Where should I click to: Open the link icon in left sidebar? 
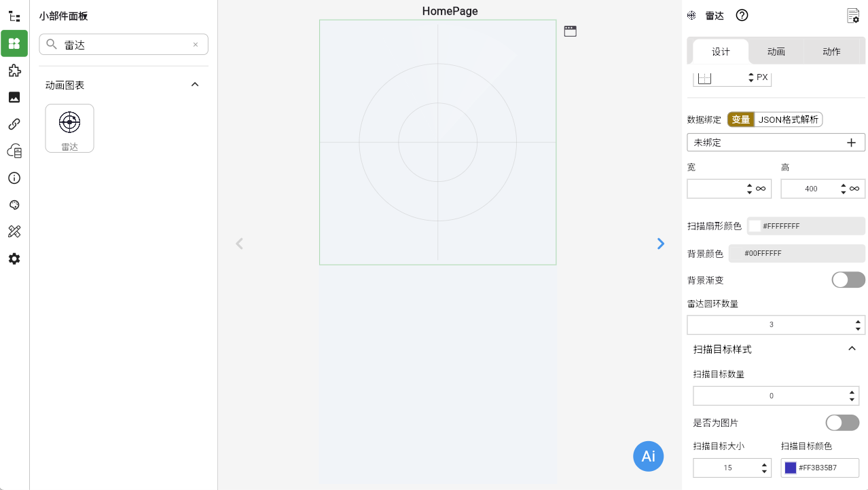click(14, 124)
